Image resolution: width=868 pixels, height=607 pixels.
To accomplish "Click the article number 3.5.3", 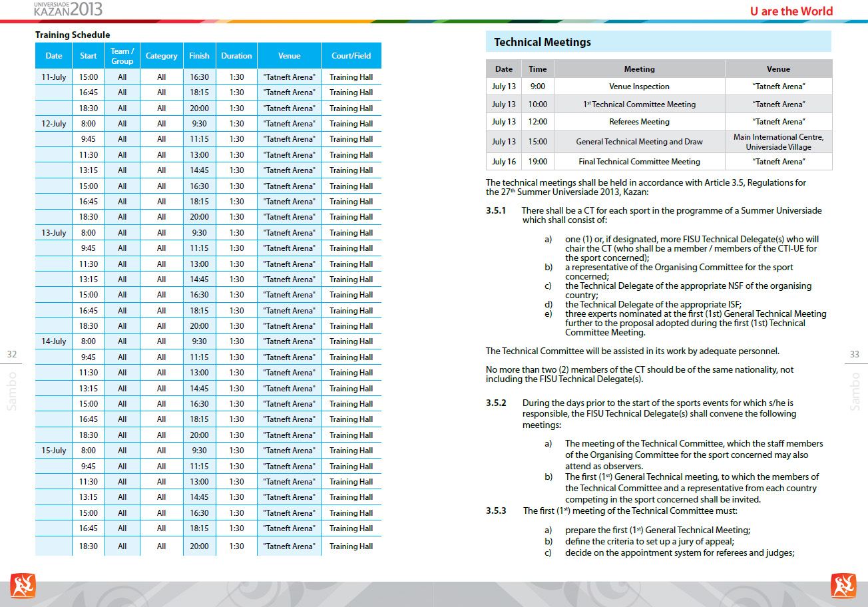I will (x=496, y=511).
